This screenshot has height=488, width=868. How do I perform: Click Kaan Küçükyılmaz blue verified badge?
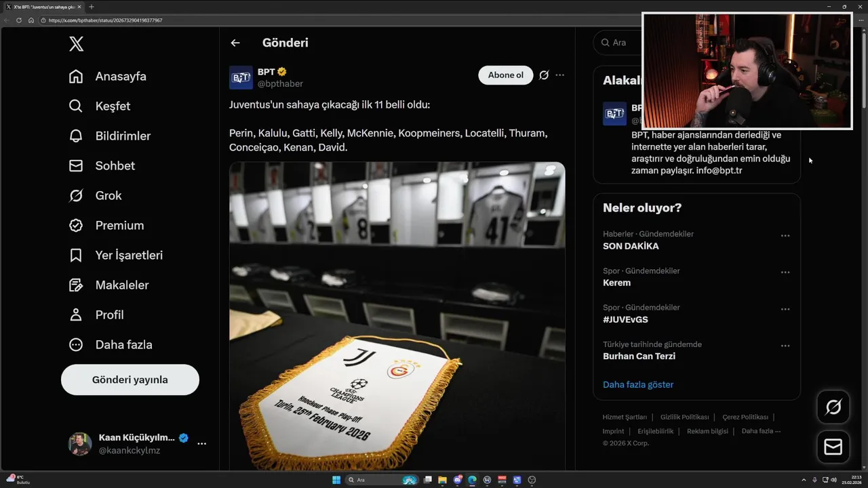pos(183,438)
